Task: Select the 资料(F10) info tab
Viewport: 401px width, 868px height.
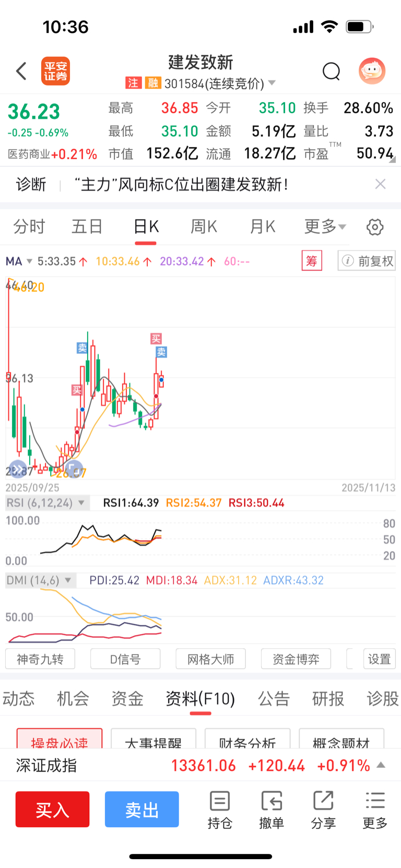Action: point(200,698)
